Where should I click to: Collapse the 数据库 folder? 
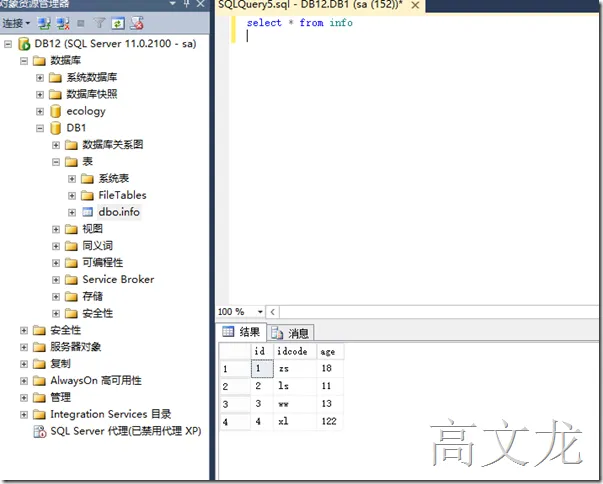pyautogui.click(x=24, y=61)
